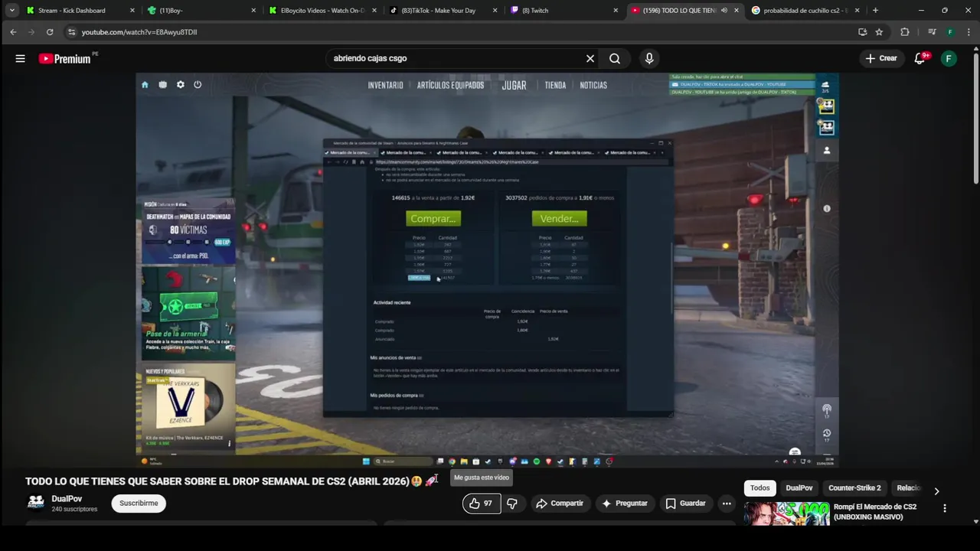980x551 pixels.
Task: Select the Counter-Strike 2 filter chip
Action: pos(854,488)
